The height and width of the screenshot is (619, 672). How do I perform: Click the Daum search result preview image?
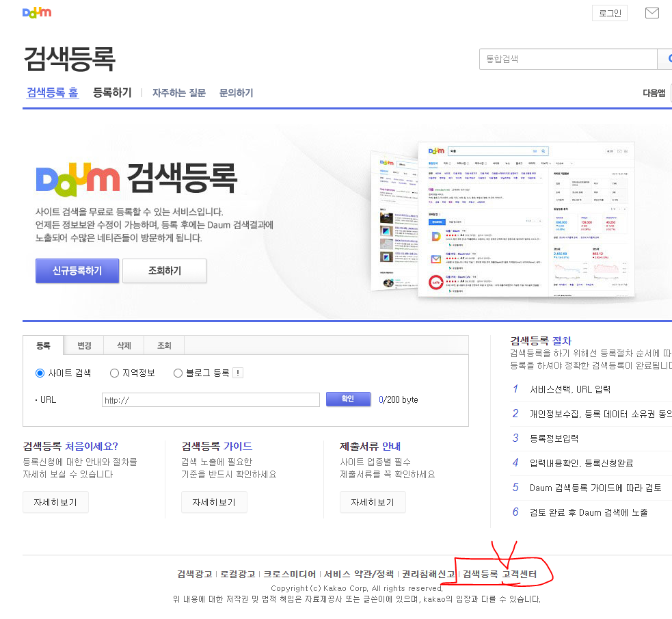tap(502, 219)
